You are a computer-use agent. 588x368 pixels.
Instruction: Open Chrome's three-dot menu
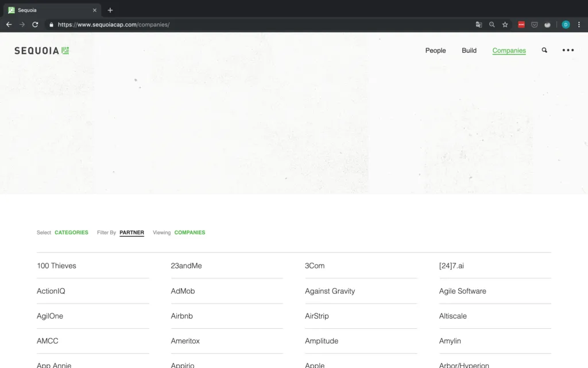tap(579, 24)
